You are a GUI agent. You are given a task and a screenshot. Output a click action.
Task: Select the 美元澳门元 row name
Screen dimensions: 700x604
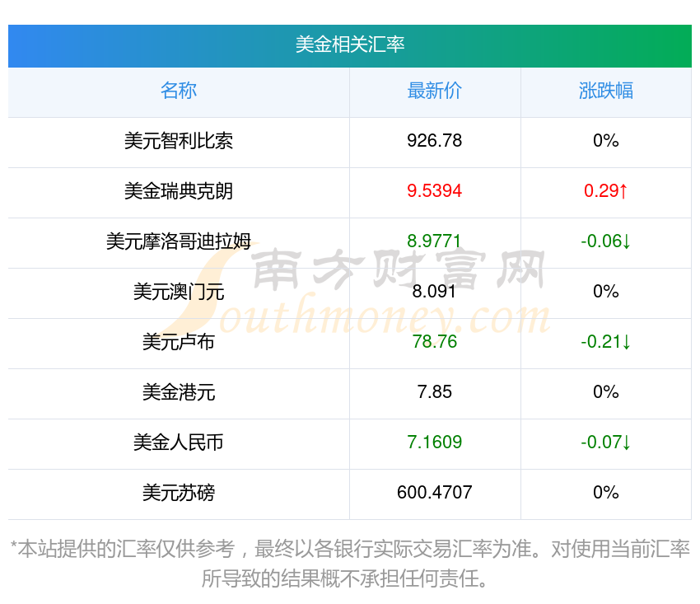[x=179, y=292]
